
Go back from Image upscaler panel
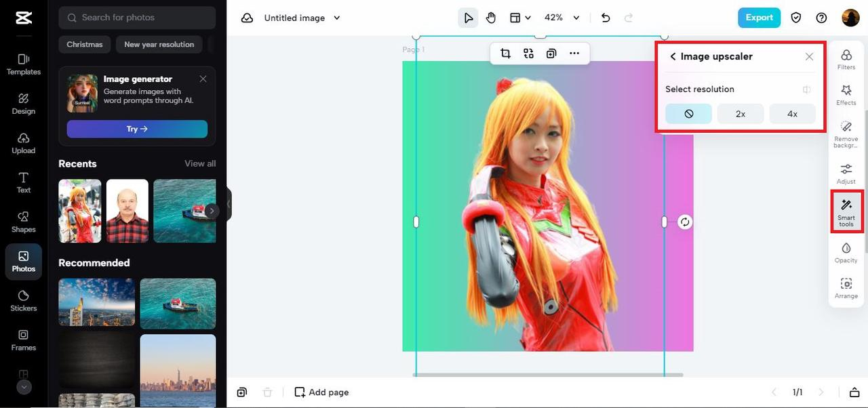(673, 57)
